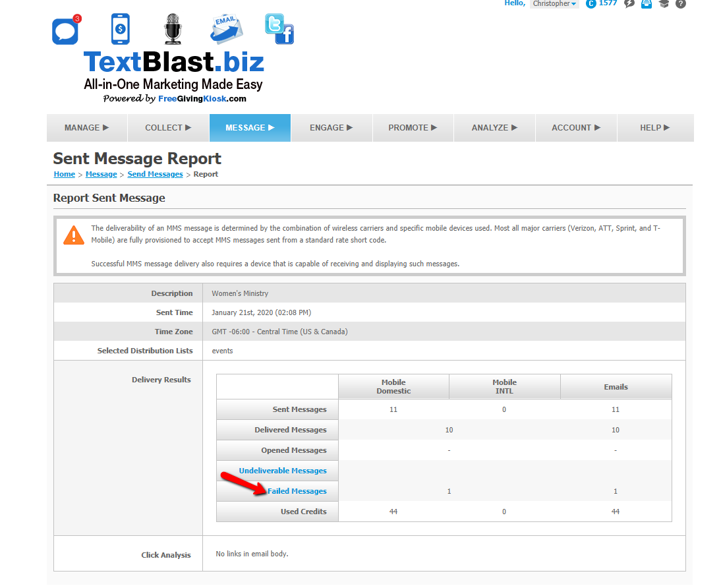
Task: Click the January 21st, 2020 sent time
Action: (x=261, y=313)
